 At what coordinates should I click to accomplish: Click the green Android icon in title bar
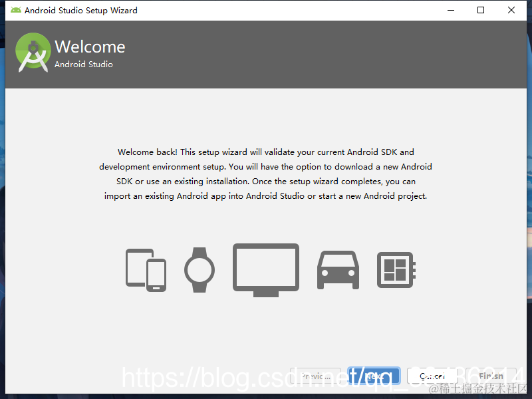15,10
